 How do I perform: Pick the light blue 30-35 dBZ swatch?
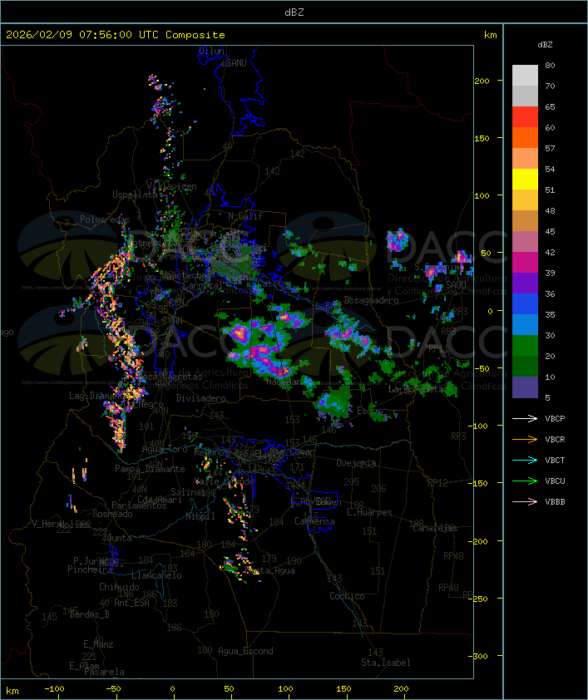coord(525,324)
